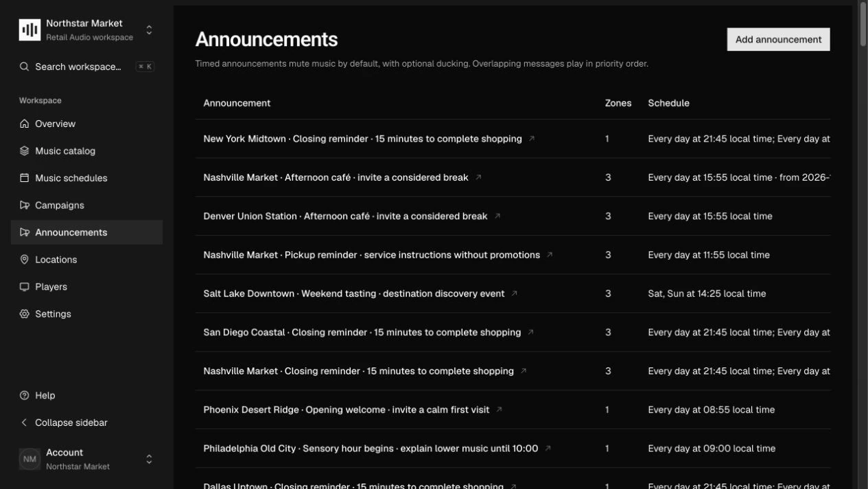Collapse the sidebar
868x489 pixels.
86,422
